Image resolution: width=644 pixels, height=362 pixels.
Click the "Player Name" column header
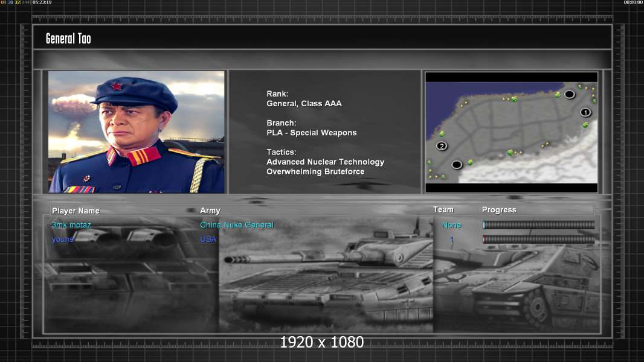(76, 211)
